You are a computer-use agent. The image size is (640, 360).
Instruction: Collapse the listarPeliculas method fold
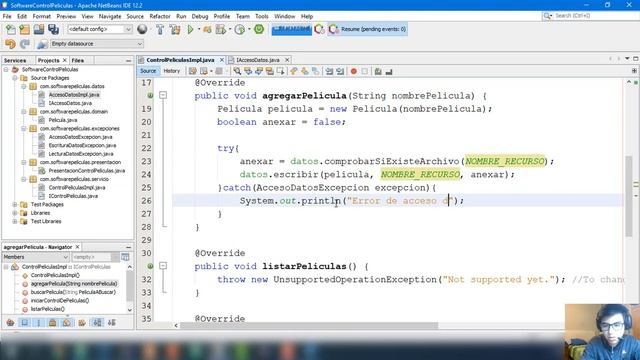(x=163, y=266)
